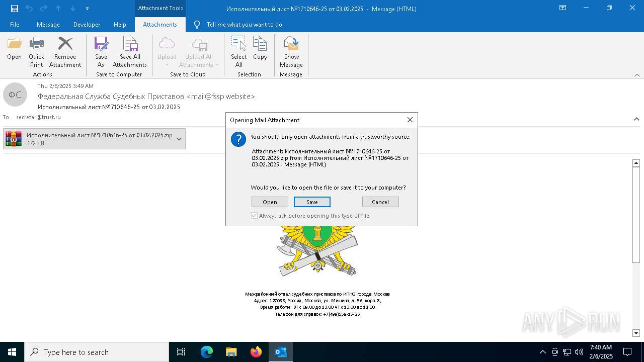Click the message vertical scrollbar thumb
644x362 pixels.
(x=636, y=215)
